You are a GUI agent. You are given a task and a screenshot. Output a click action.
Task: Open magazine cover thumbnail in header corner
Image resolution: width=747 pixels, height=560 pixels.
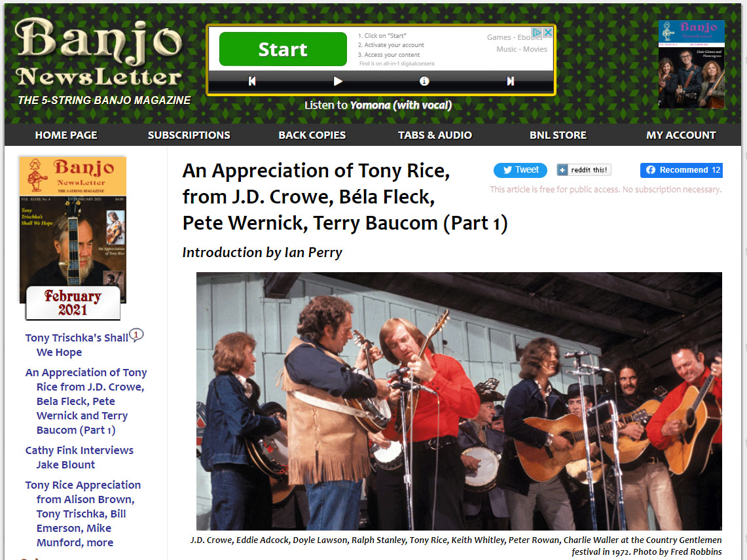point(691,64)
